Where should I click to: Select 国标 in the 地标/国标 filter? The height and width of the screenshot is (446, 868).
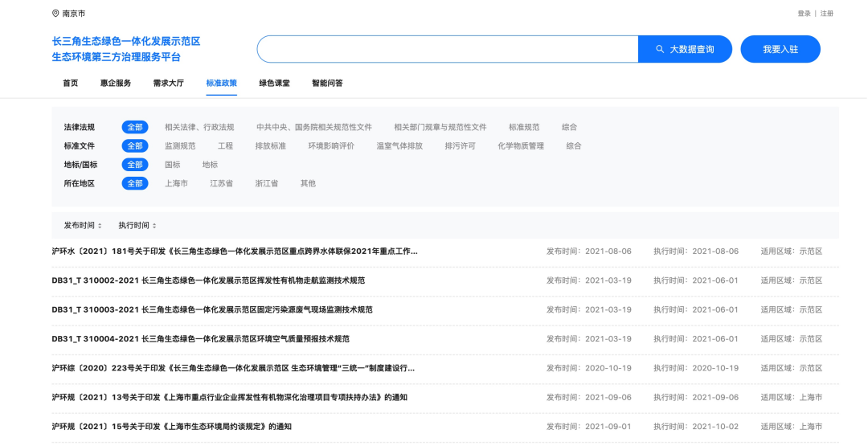point(172,165)
